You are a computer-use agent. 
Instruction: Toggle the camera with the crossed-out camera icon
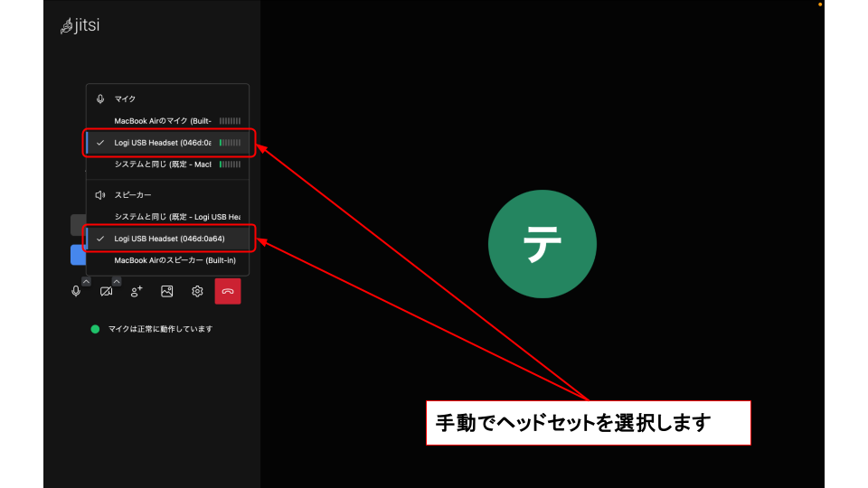coord(106,291)
